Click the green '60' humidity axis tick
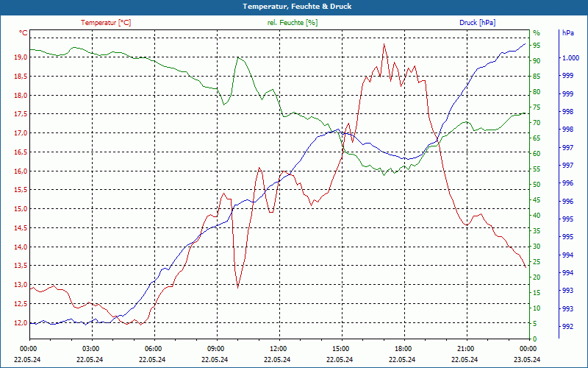 [537, 154]
